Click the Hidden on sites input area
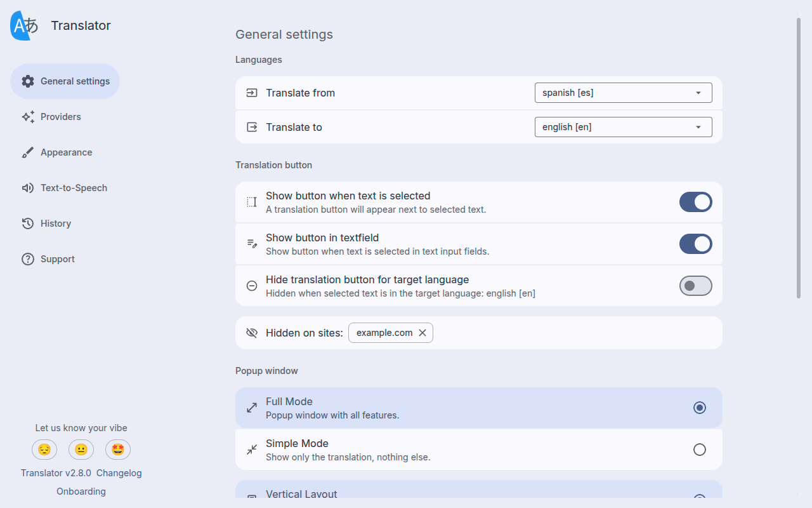 point(479,333)
